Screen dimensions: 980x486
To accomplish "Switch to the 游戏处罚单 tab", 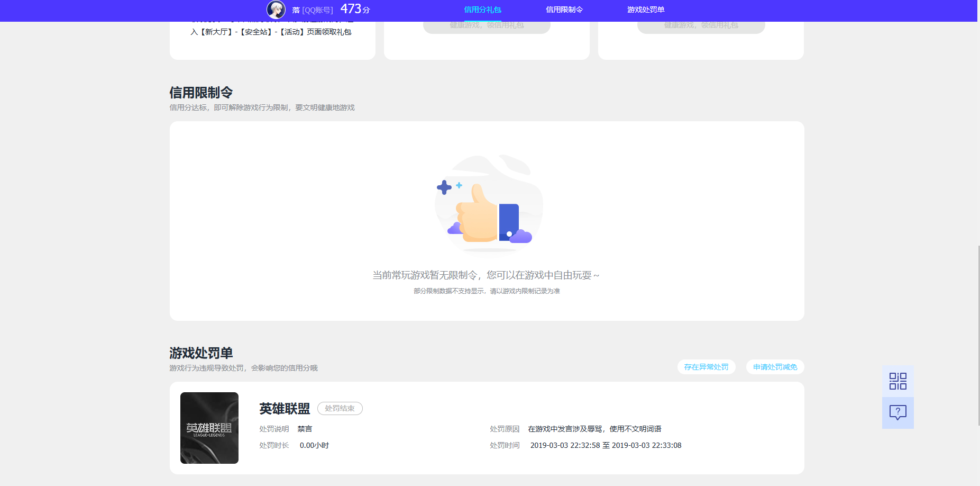I will point(646,9).
